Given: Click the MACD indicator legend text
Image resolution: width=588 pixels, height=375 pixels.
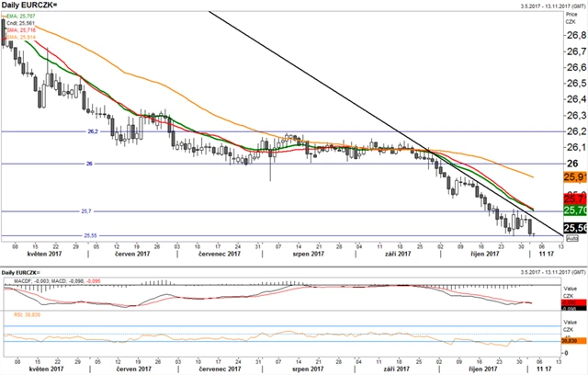Looking at the screenshot, I should tap(53, 282).
